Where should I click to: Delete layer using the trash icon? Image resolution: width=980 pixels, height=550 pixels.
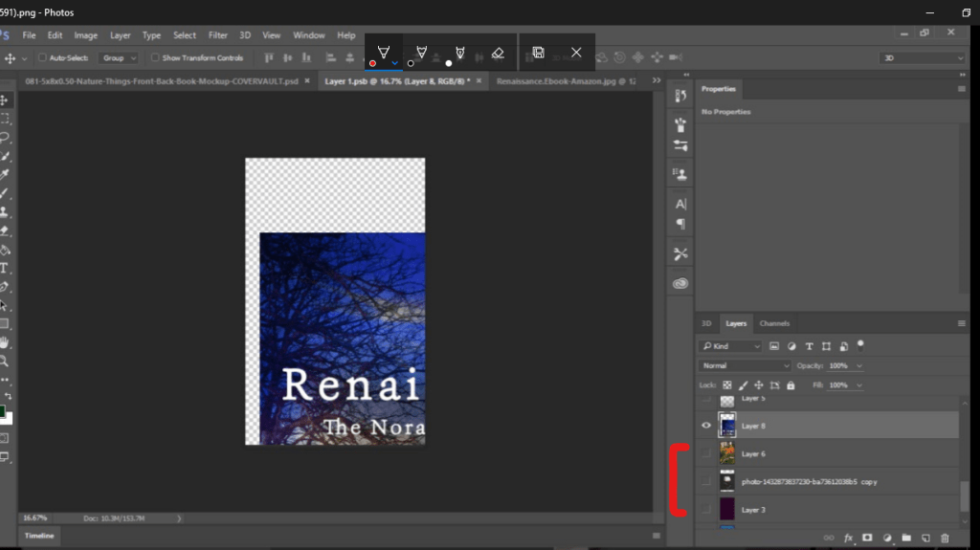click(945, 539)
